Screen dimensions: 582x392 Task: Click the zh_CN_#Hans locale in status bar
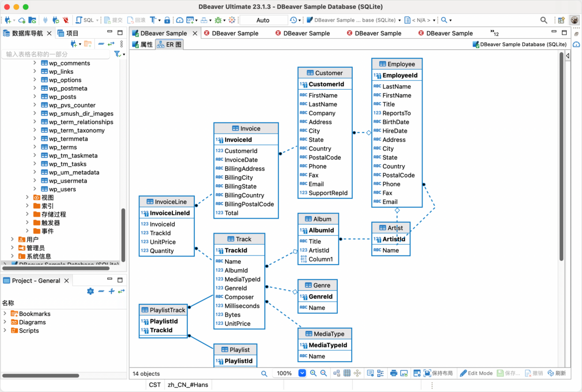pos(188,385)
